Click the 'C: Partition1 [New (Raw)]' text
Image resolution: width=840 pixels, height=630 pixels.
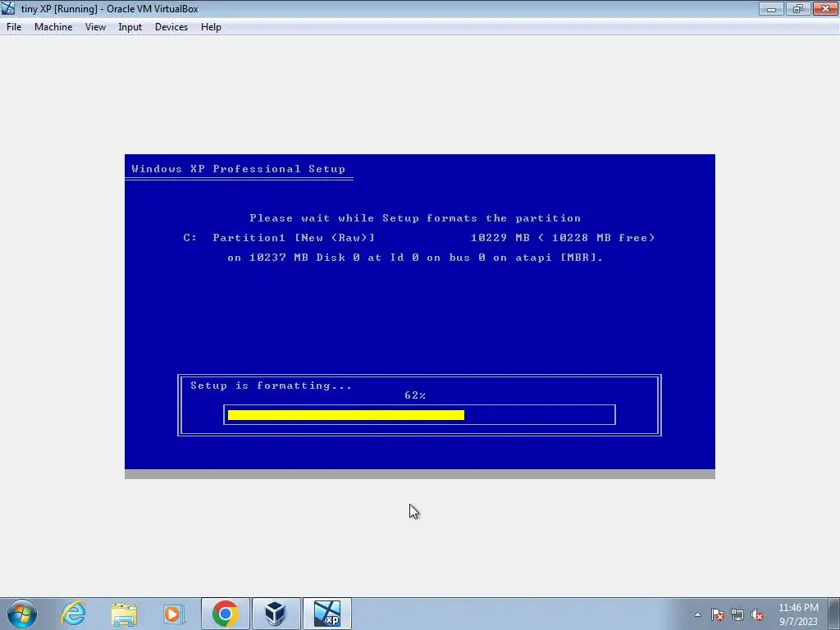coord(279,237)
